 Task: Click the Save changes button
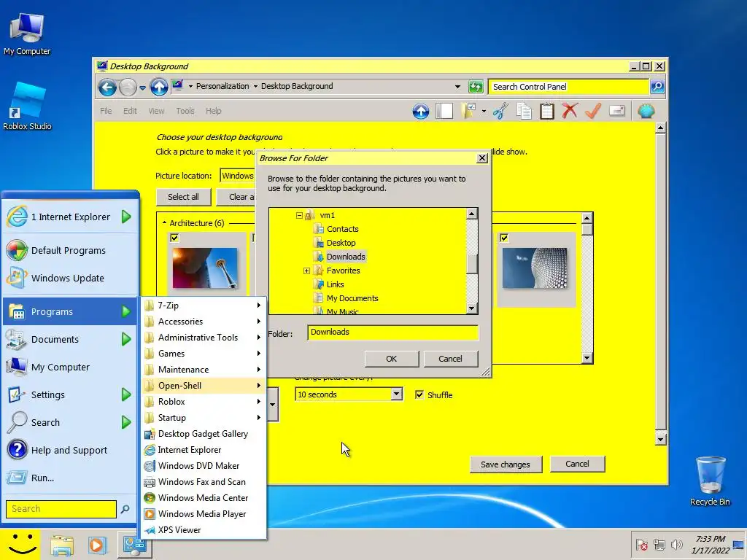pos(506,464)
